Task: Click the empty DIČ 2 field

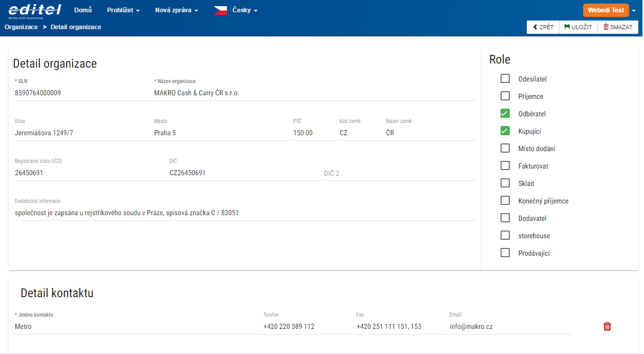Action: click(400, 173)
